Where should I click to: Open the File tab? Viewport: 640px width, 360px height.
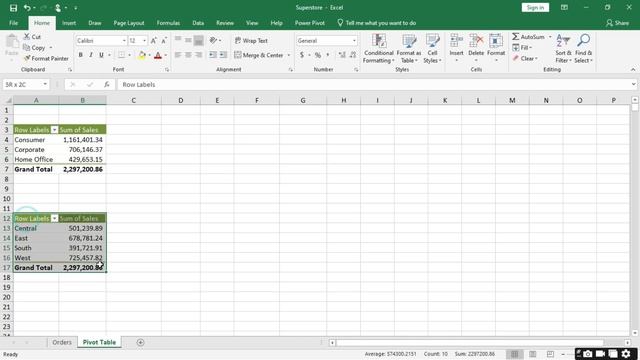(13, 23)
